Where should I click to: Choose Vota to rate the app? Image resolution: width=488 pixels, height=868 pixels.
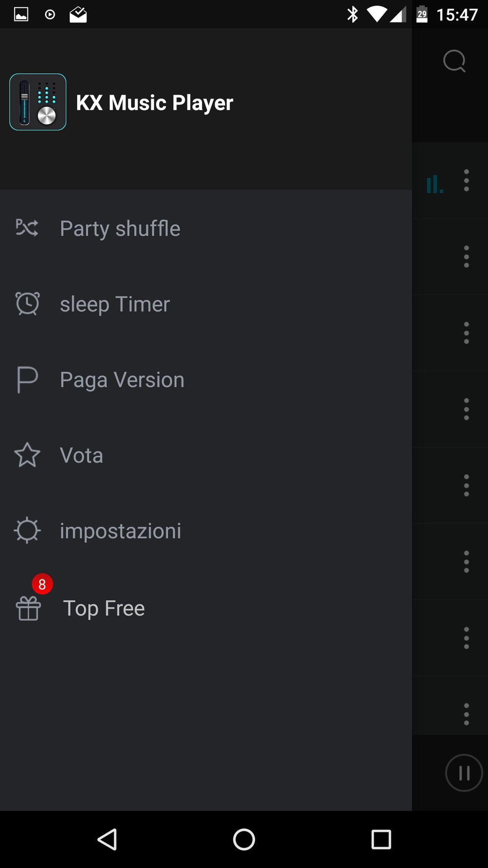[81, 455]
